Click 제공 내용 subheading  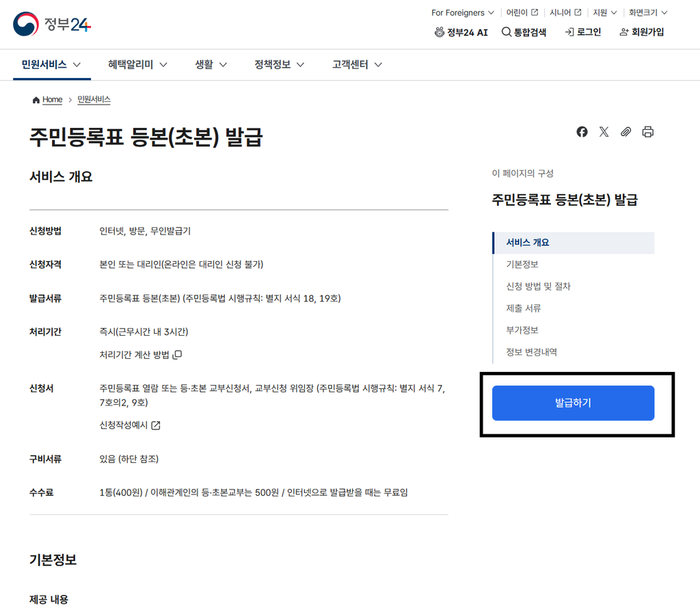[49, 600]
